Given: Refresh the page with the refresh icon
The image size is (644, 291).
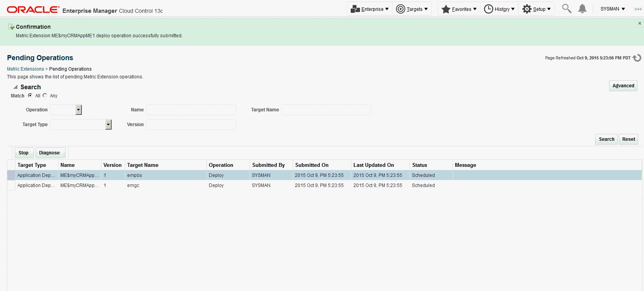Looking at the screenshot, I should pos(637,58).
